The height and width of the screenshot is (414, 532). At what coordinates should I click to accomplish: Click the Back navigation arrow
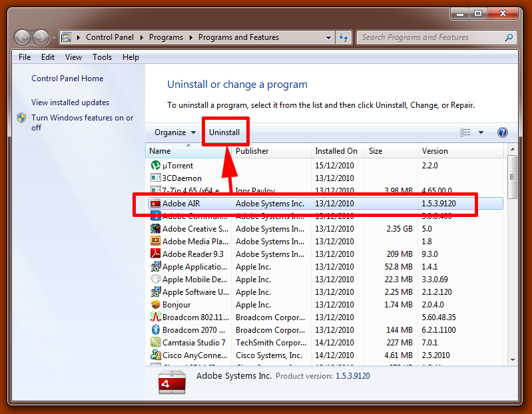pos(23,37)
